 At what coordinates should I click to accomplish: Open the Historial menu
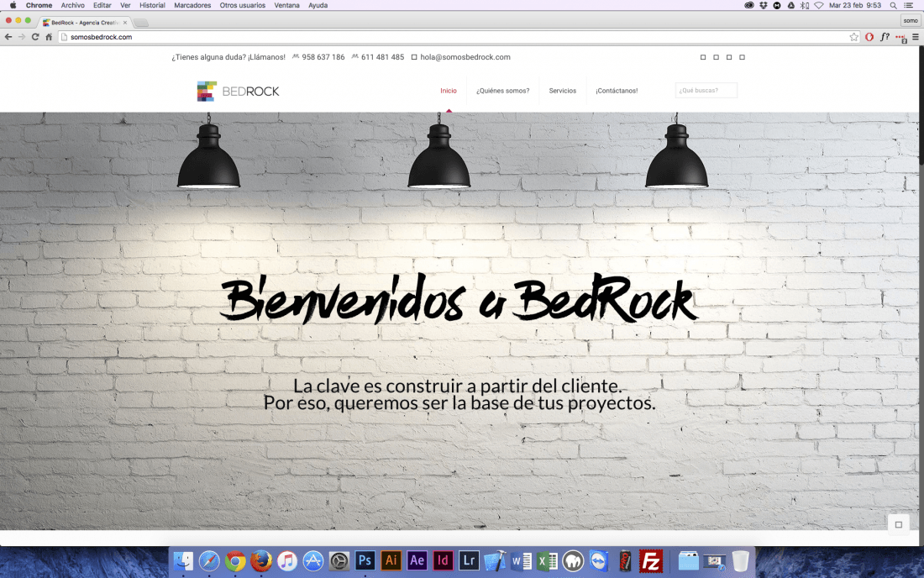tap(152, 5)
